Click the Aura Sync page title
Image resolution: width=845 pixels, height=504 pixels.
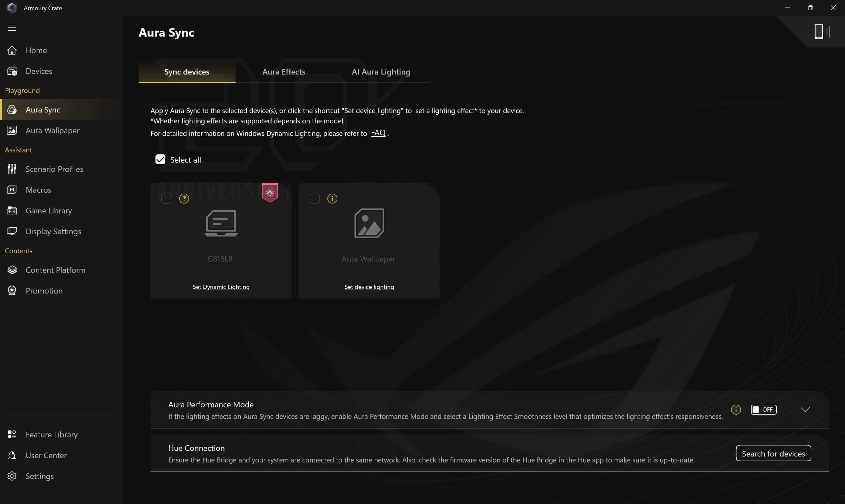(x=166, y=33)
